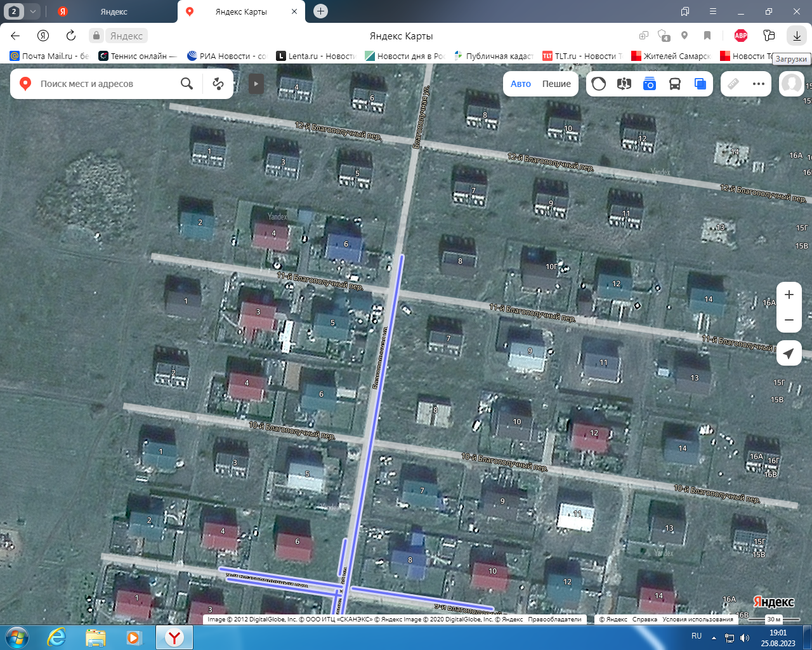812x650 pixels.
Task: Open the downloads arrow button
Action: [797, 36]
